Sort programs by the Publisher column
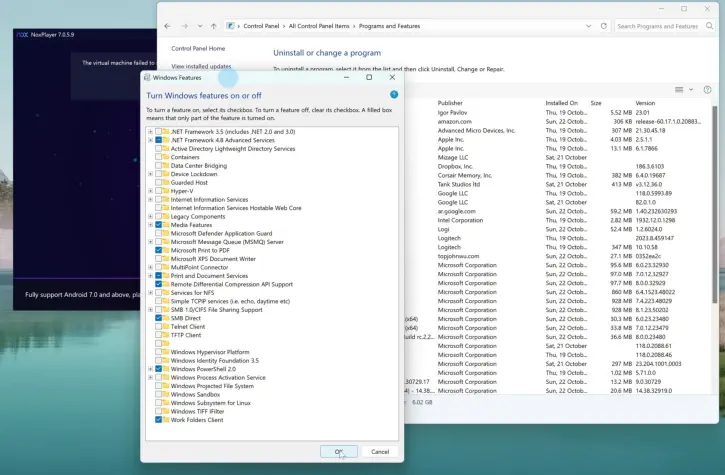Image resolution: width=725 pixels, height=475 pixels. [450, 102]
